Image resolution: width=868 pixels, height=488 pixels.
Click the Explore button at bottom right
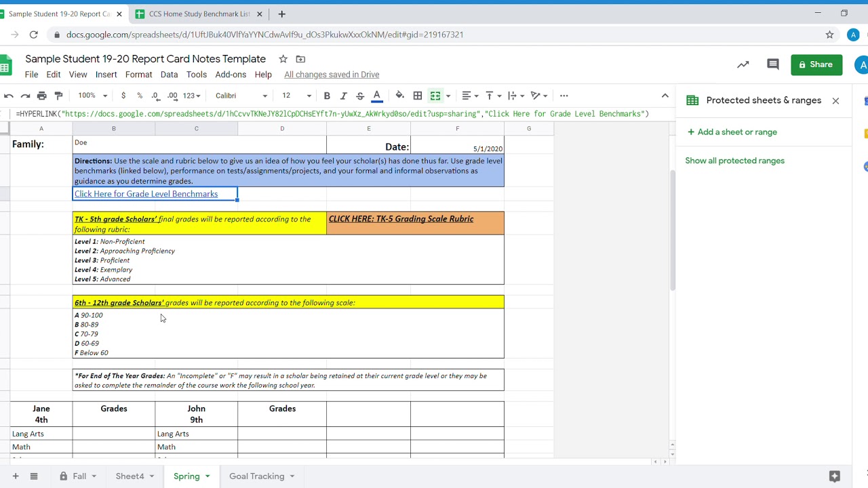(835, 476)
